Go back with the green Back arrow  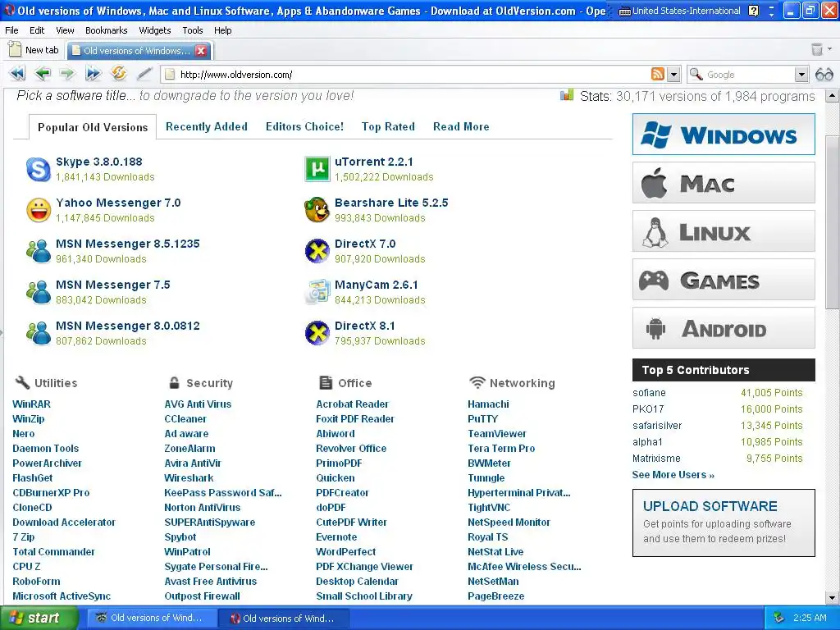[42, 73]
